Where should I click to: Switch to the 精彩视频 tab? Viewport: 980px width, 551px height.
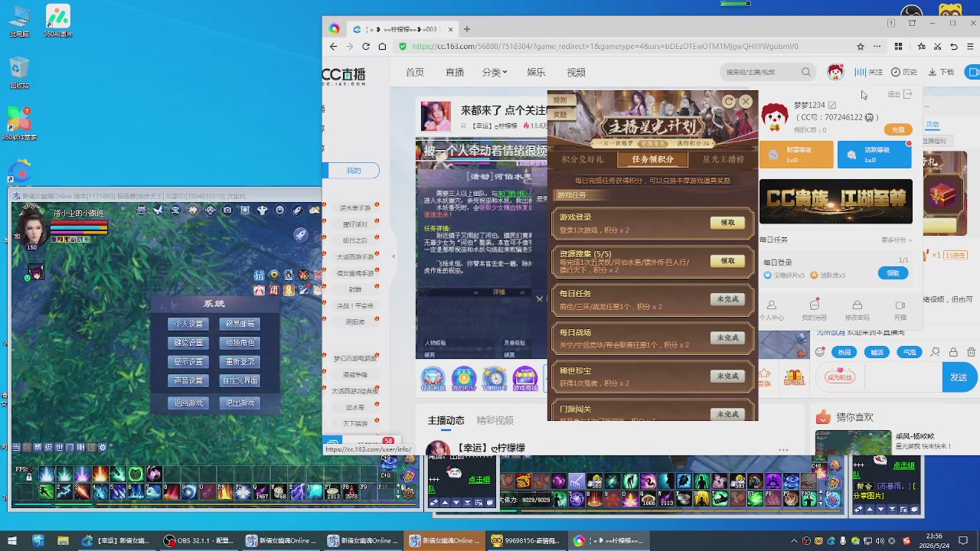click(495, 420)
